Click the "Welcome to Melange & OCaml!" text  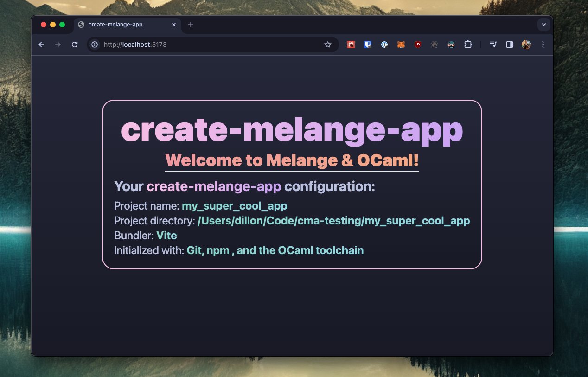click(292, 160)
